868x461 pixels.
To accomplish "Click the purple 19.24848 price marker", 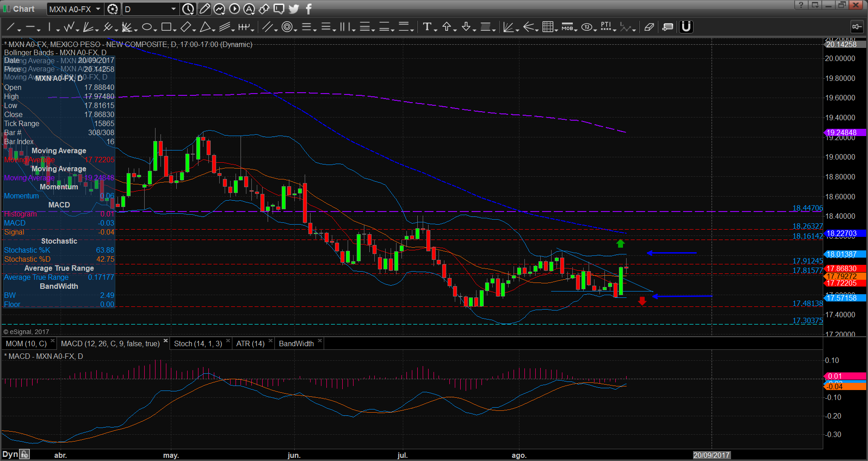I will pyautogui.click(x=844, y=132).
